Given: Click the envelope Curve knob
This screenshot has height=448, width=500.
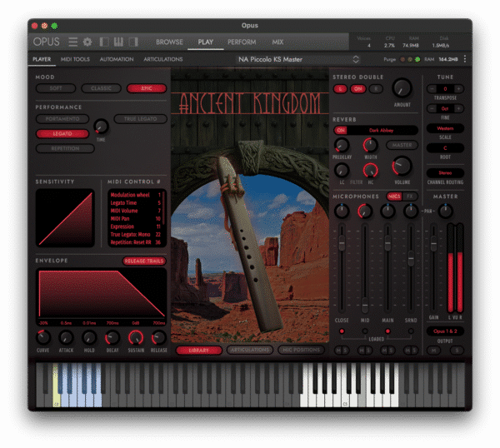Looking at the screenshot, I should click(43, 338).
